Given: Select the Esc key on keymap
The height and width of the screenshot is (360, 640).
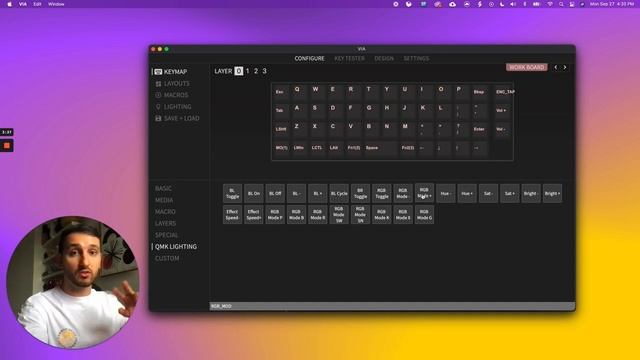Looking at the screenshot, I should pyautogui.click(x=280, y=92).
